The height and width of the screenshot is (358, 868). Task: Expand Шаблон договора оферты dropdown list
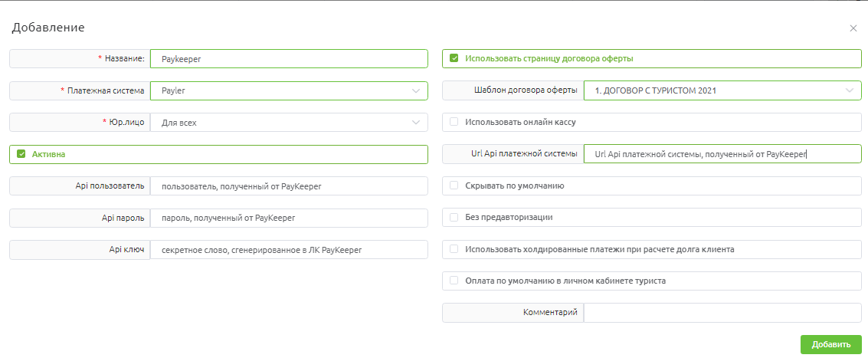pos(722,90)
